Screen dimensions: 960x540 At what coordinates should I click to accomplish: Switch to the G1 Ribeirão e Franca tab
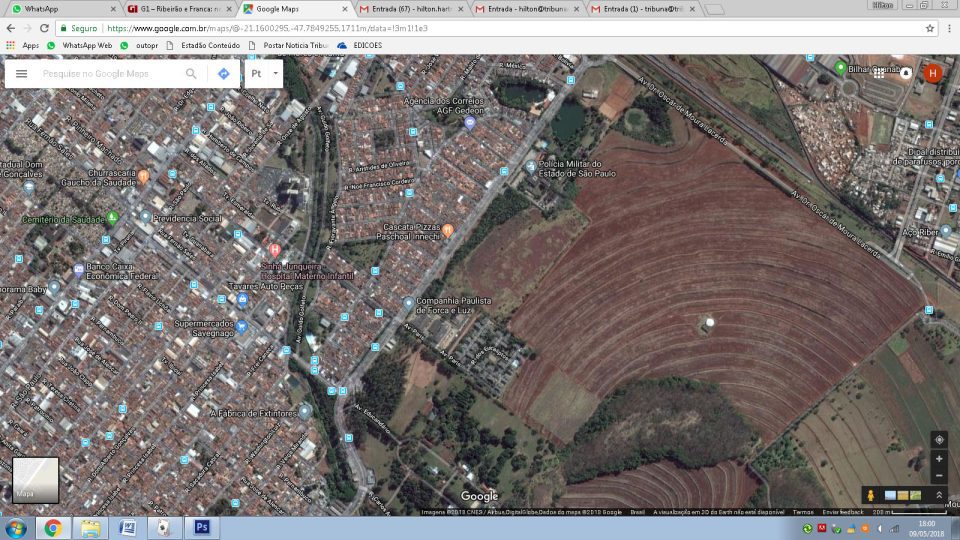click(x=180, y=9)
